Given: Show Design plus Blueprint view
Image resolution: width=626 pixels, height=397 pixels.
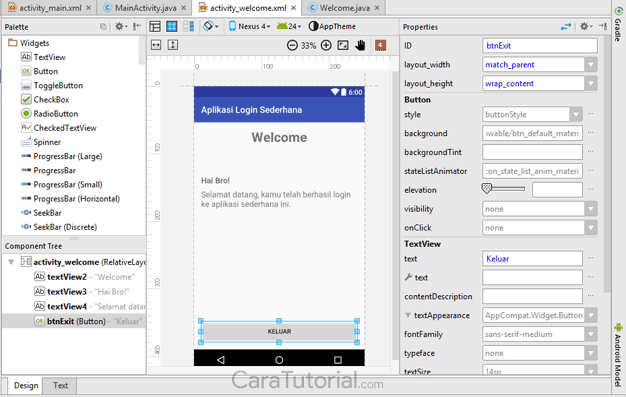Looking at the screenshot, I should (x=188, y=26).
